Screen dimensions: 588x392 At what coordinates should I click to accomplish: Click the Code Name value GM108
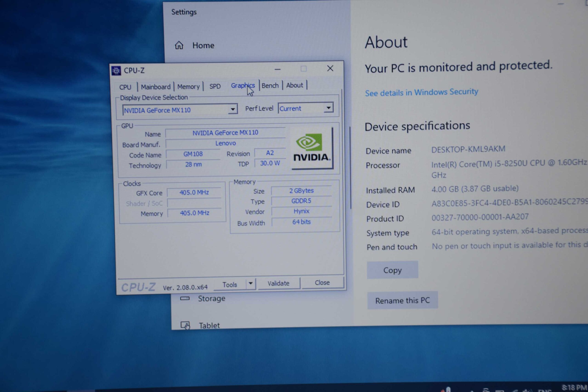click(x=193, y=154)
